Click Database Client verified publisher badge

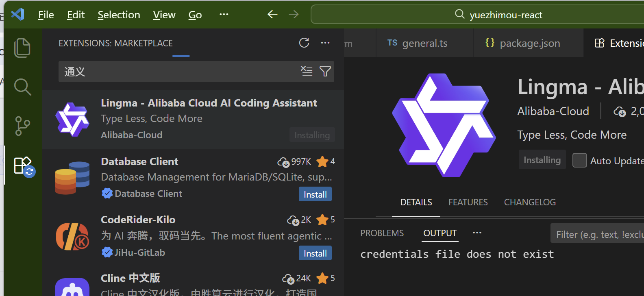click(107, 194)
